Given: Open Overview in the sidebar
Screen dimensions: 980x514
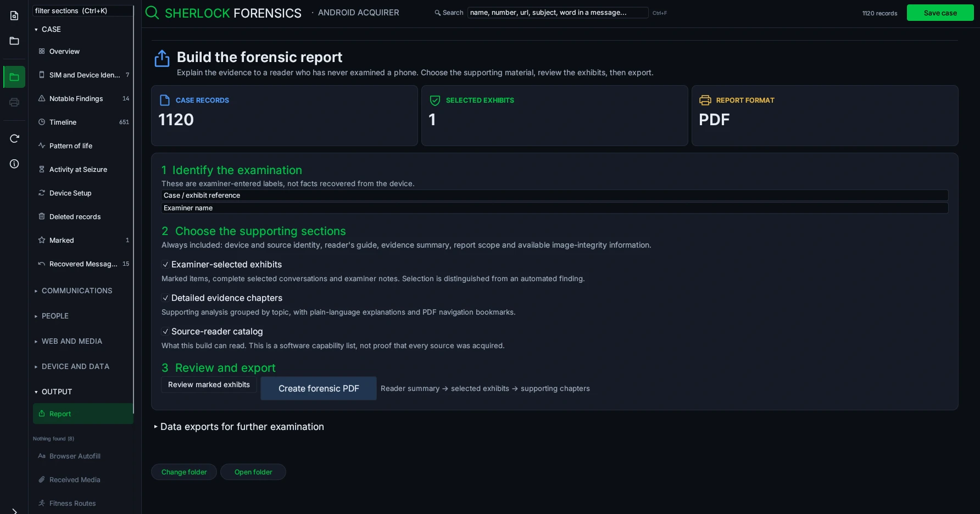Looking at the screenshot, I should [83, 51].
